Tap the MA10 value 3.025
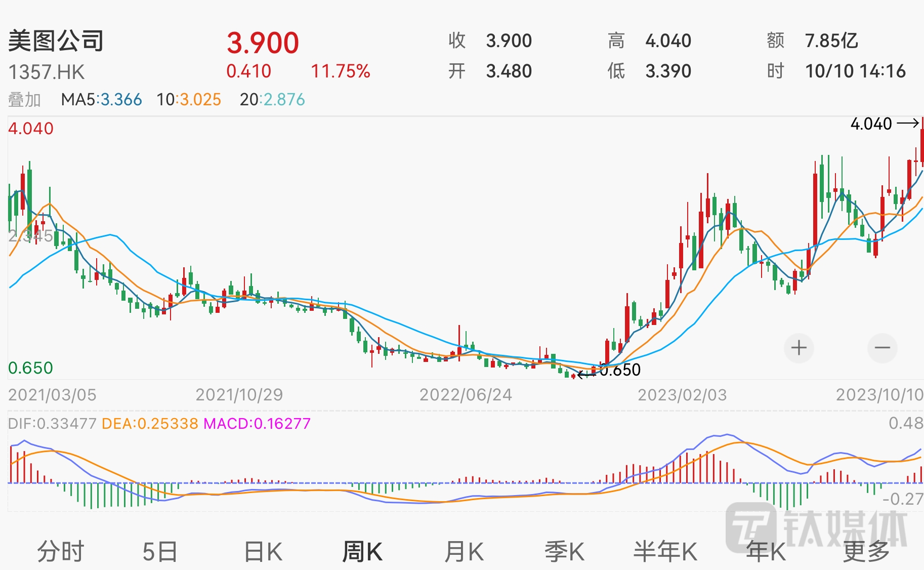This screenshot has height=570, width=924. point(201,100)
